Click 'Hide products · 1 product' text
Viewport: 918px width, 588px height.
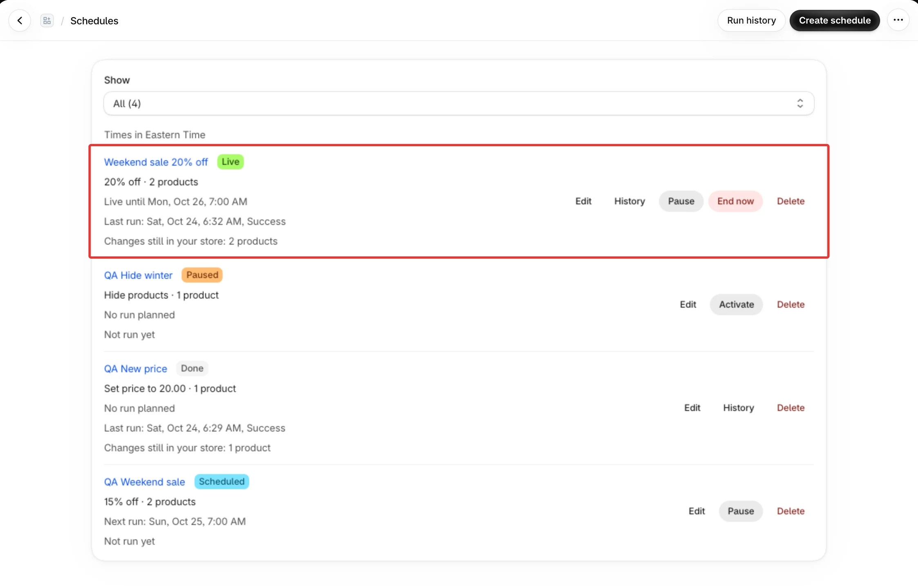click(x=161, y=295)
